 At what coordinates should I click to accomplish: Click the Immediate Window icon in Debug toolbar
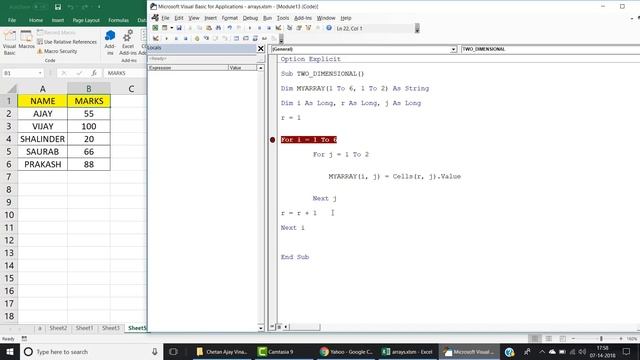pos(246,38)
